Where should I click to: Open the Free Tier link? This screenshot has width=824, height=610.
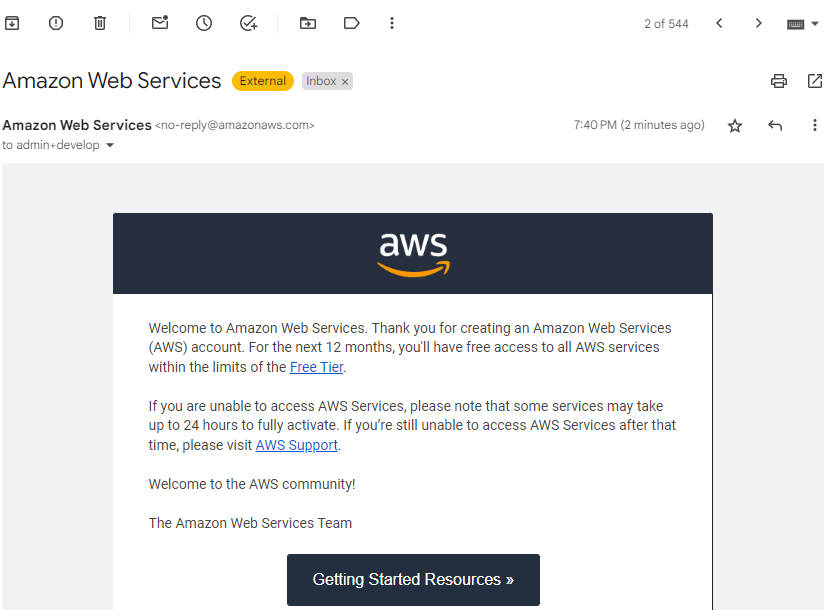click(316, 367)
